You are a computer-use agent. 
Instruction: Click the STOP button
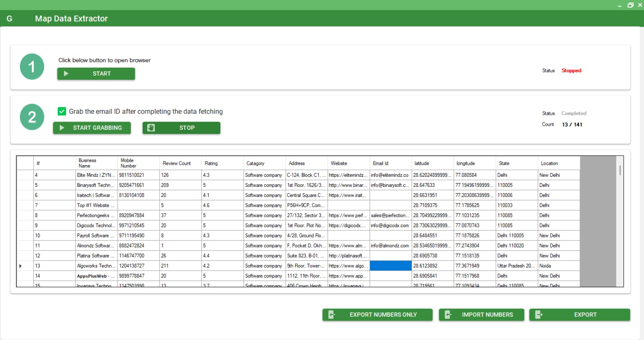(x=181, y=128)
